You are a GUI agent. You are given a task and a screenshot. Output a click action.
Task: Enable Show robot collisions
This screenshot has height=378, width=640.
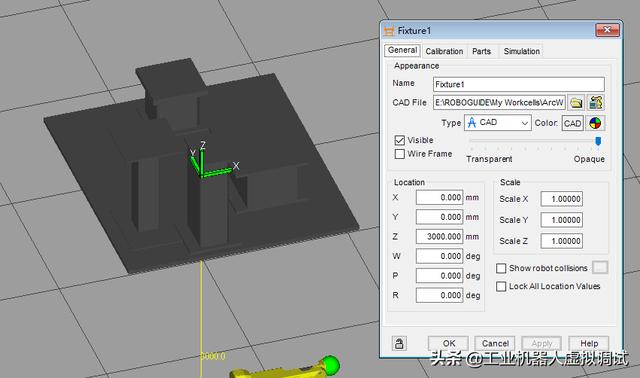click(x=501, y=268)
